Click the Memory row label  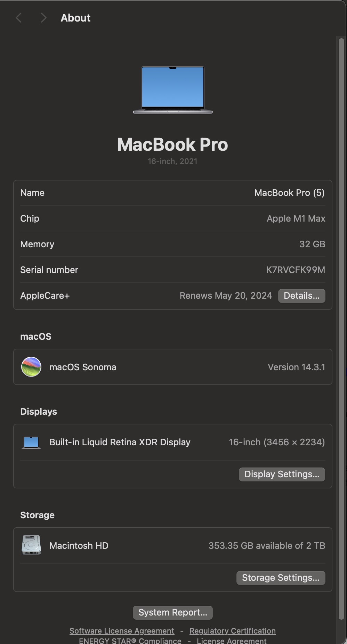[x=37, y=244]
